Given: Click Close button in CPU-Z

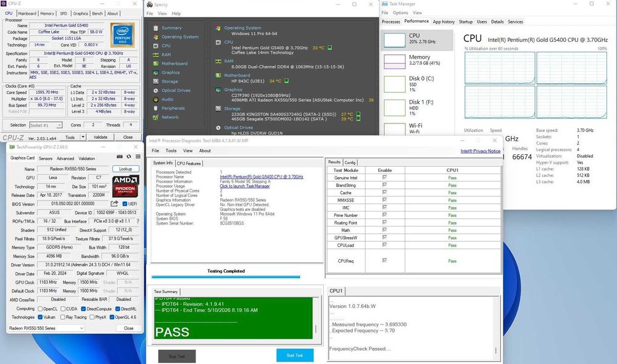Looking at the screenshot, I should (x=128, y=137).
